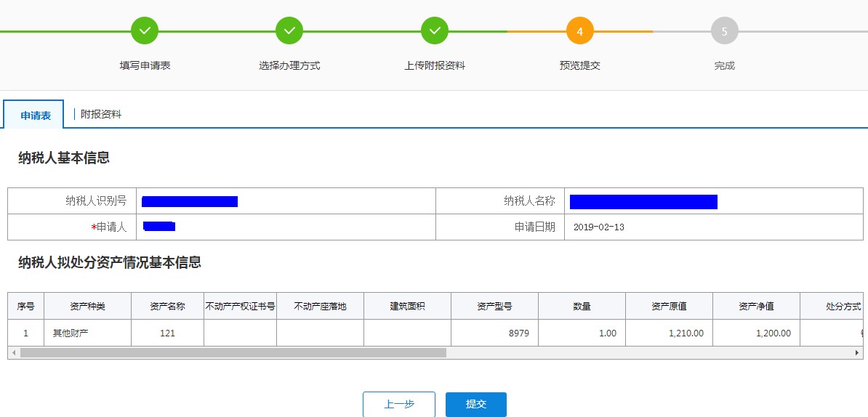Click the 资产型号 cell showing 8979
The height and width of the screenshot is (417, 868).
(x=494, y=333)
